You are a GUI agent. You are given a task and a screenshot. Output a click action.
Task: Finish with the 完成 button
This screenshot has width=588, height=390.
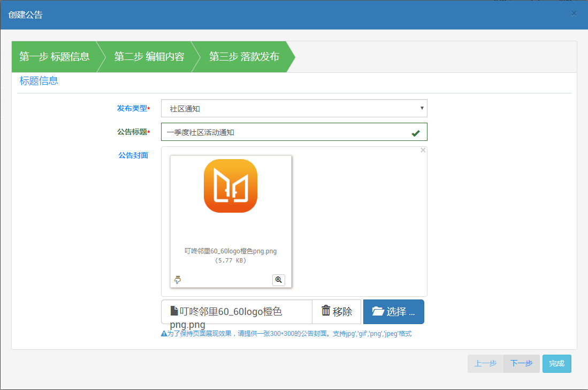(x=557, y=363)
